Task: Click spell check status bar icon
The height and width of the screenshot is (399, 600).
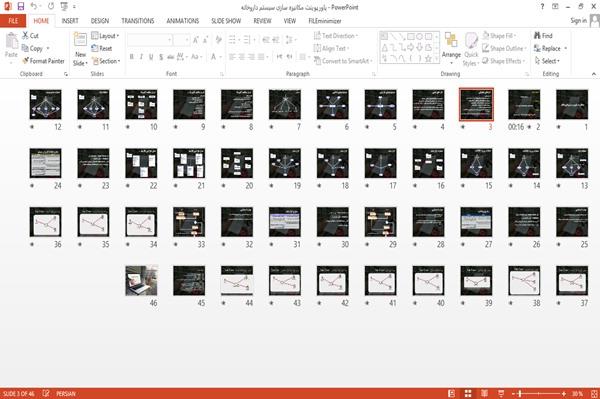Action: tap(46, 393)
